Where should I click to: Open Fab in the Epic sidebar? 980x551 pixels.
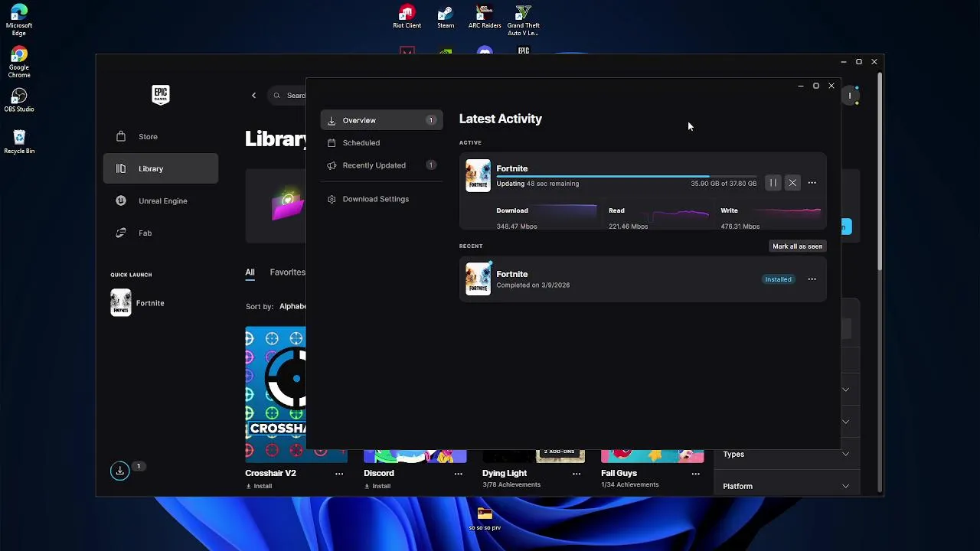(x=161, y=233)
